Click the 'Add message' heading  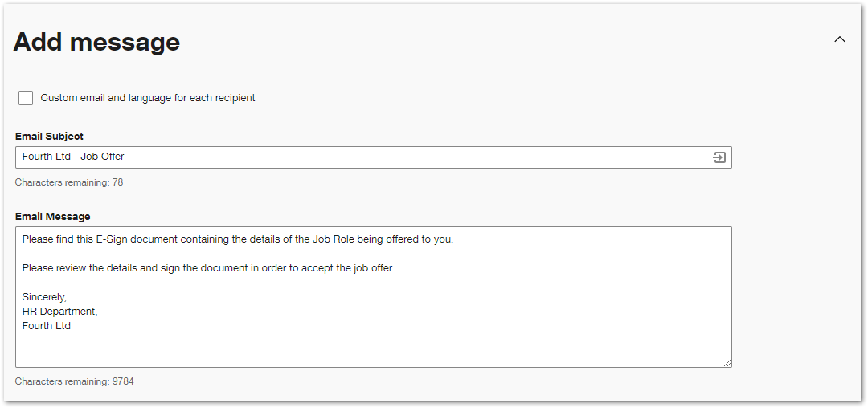(97, 42)
